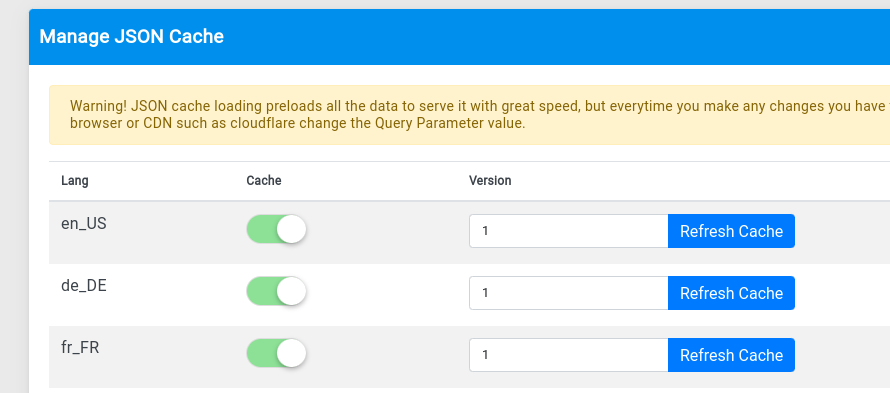
Task: Refresh Cache for the de_DE row
Action: click(x=731, y=293)
